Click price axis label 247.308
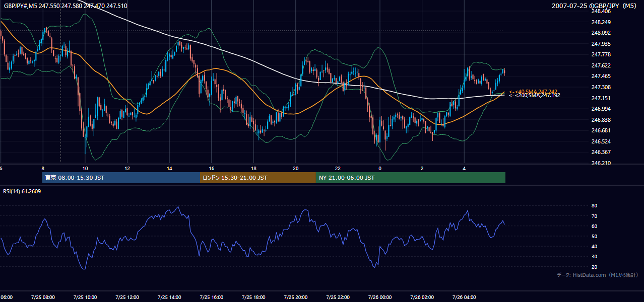The width and height of the screenshot is (644, 302). tap(601, 87)
